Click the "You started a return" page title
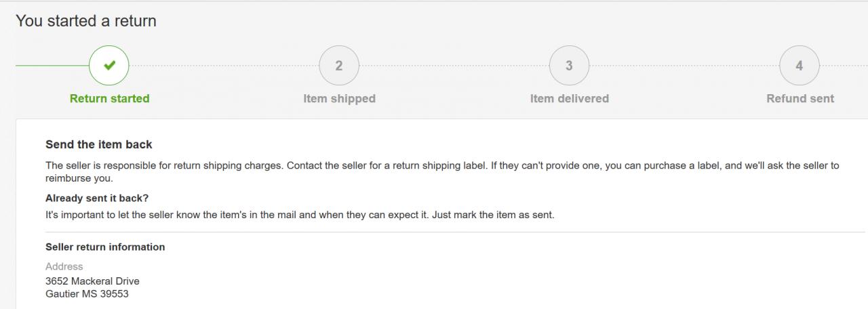The image size is (868, 309). (x=86, y=21)
